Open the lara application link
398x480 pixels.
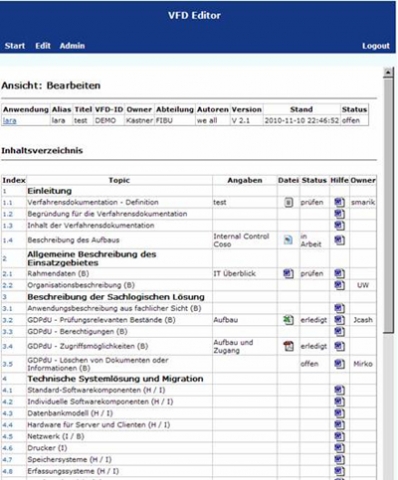click(x=10, y=121)
